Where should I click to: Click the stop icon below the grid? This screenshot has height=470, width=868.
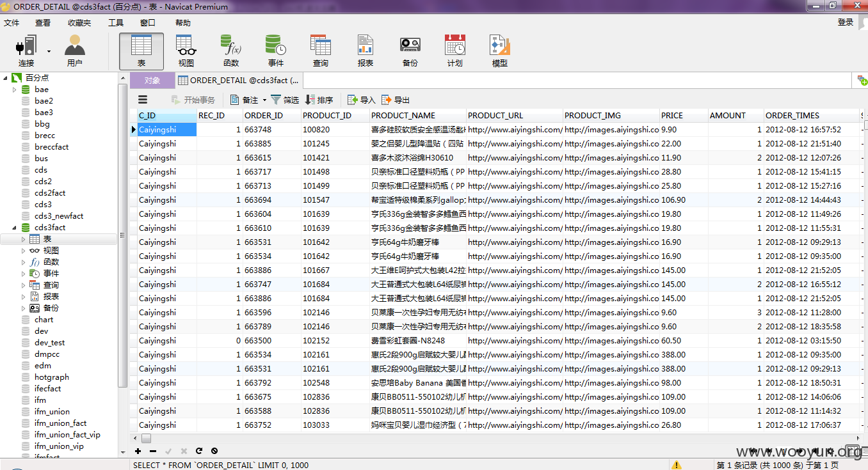(x=214, y=451)
